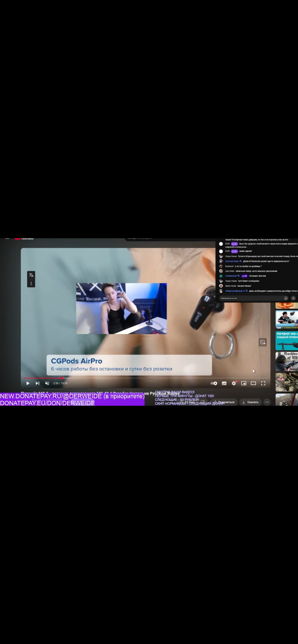298x644 pixels.
Task: Click the Скачать download button
Action: click(x=250, y=402)
